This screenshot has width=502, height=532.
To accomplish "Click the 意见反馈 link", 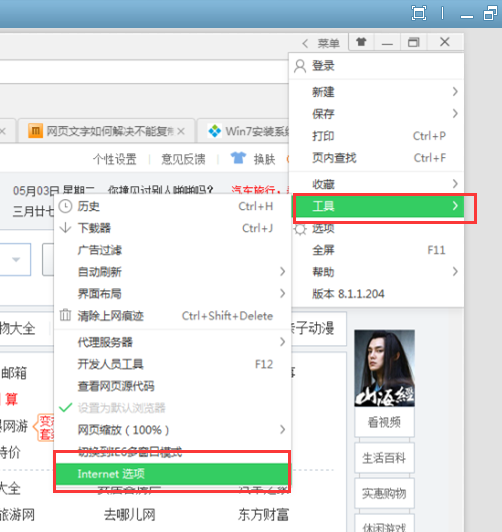I will click(x=183, y=159).
